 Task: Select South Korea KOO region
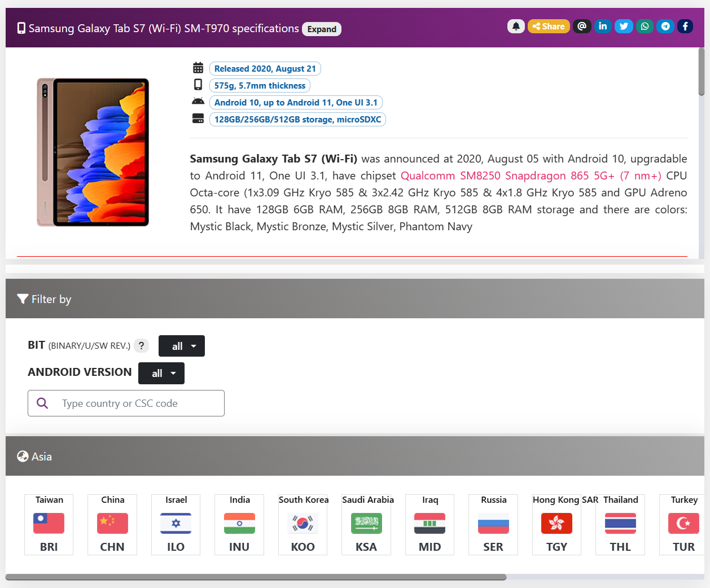point(303,524)
